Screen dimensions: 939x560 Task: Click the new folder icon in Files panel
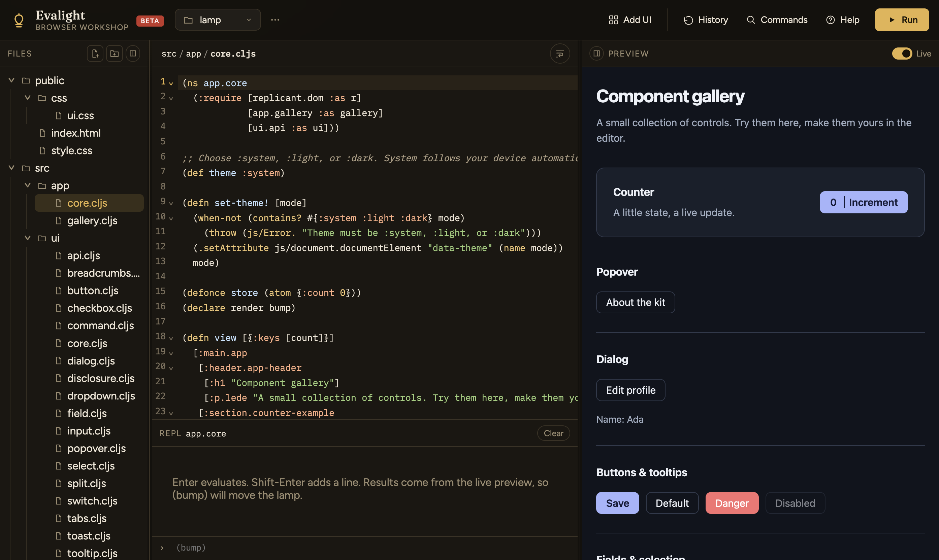115,54
